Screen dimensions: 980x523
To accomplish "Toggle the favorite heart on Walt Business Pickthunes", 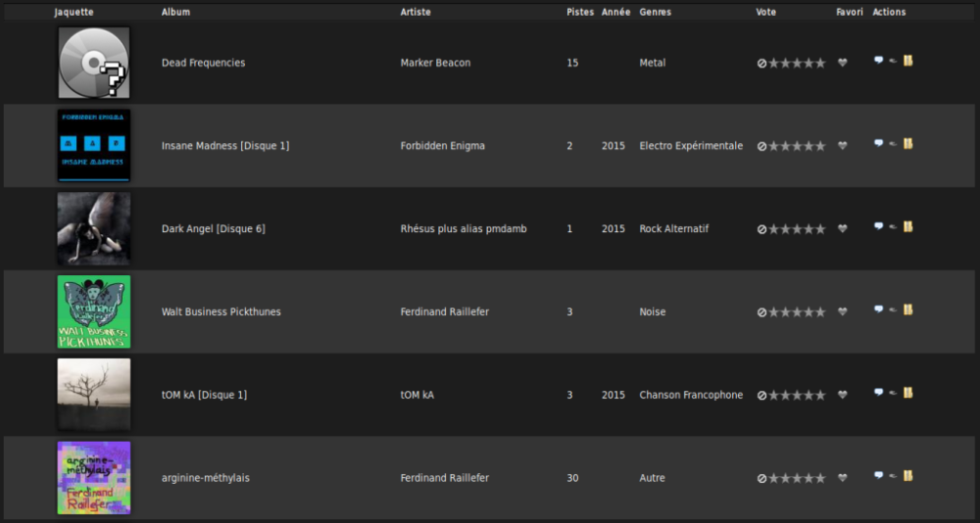I will (843, 311).
